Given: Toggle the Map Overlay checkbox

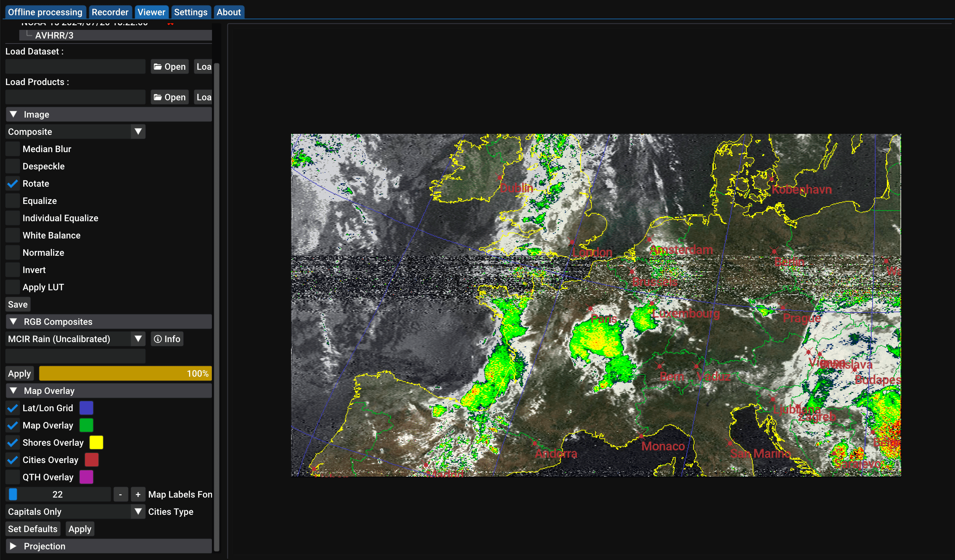Looking at the screenshot, I should click(12, 425).
